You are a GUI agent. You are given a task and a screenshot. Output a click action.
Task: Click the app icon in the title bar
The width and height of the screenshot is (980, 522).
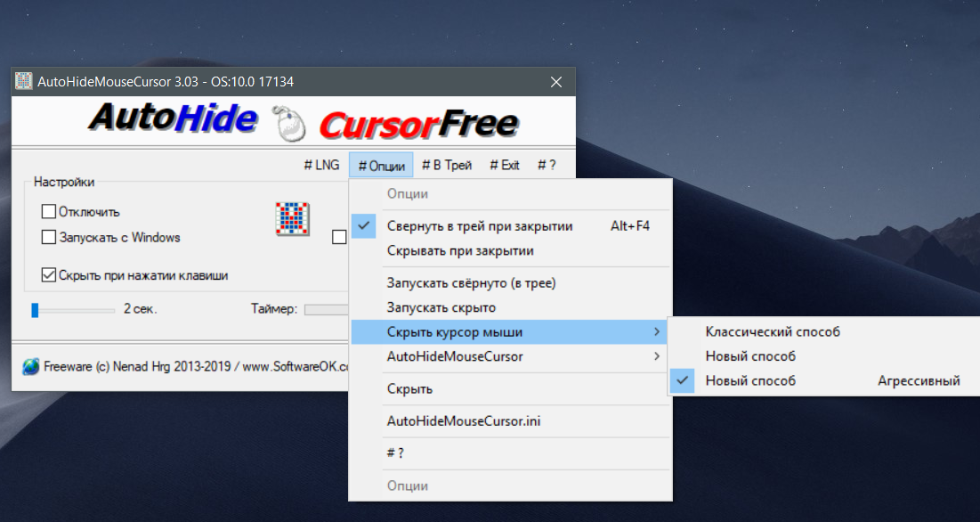point(23,81)
